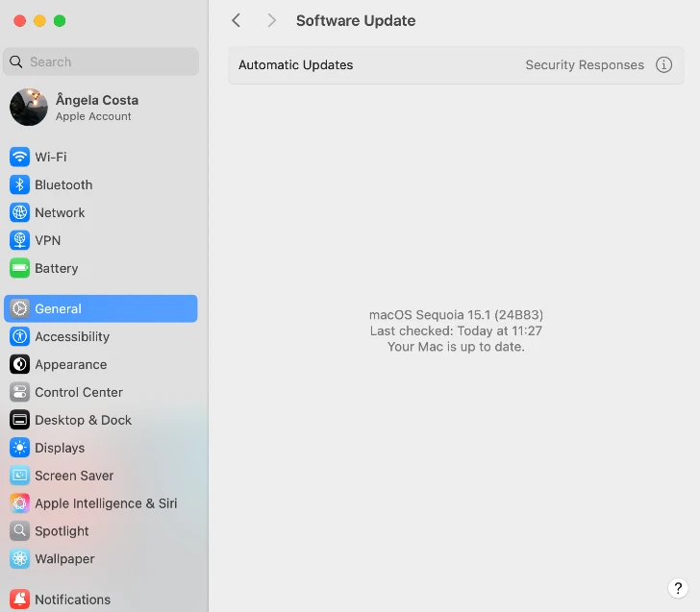
Task: Click the Apple Intelligence & Siri icon
Action: coord(19,503)
